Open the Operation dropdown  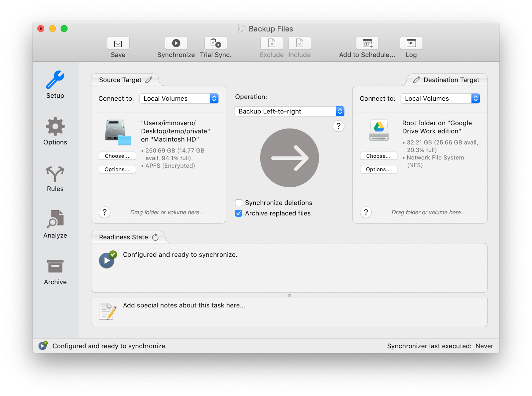click(339, 111)
